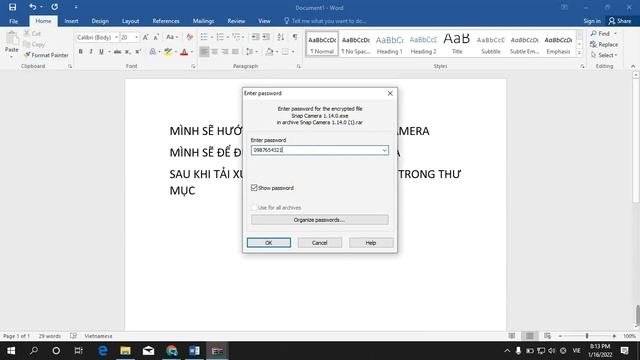The image size is (640, 360).
Task: Toggle strikethrough formatting
Action: [117, 51]
